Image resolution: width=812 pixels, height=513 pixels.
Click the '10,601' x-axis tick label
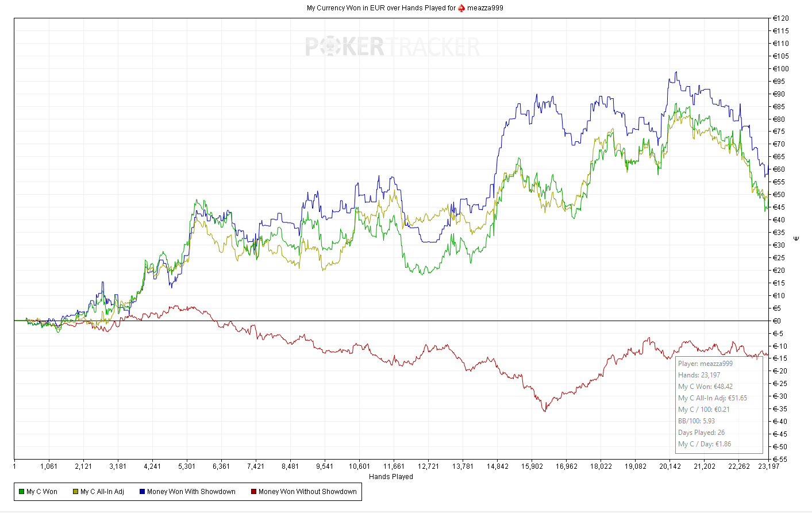pos(359,466)
